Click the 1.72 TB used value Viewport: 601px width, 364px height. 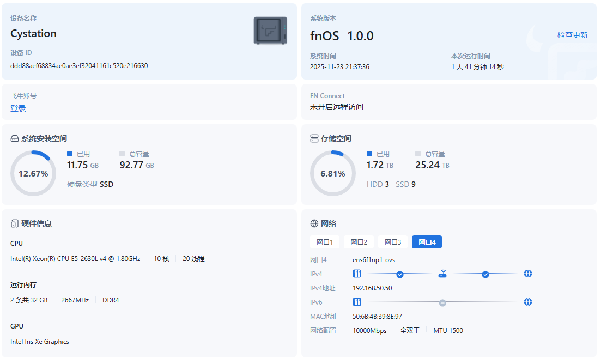point(380,166)
